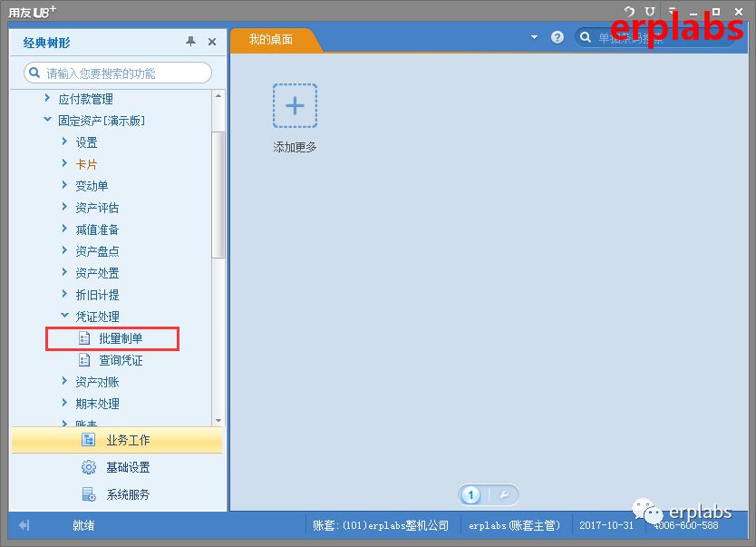
Task: Open the tab list dropdown arrow
Action: 534,37
